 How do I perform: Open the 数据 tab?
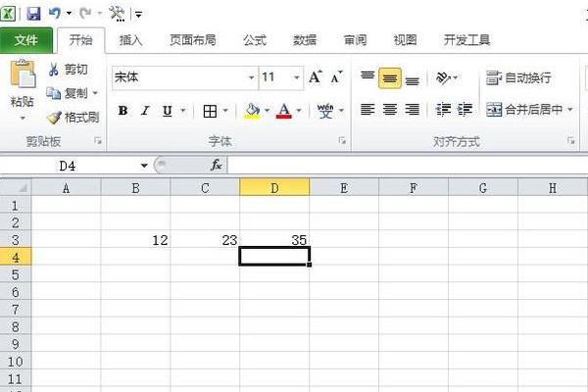coord(305,40)
